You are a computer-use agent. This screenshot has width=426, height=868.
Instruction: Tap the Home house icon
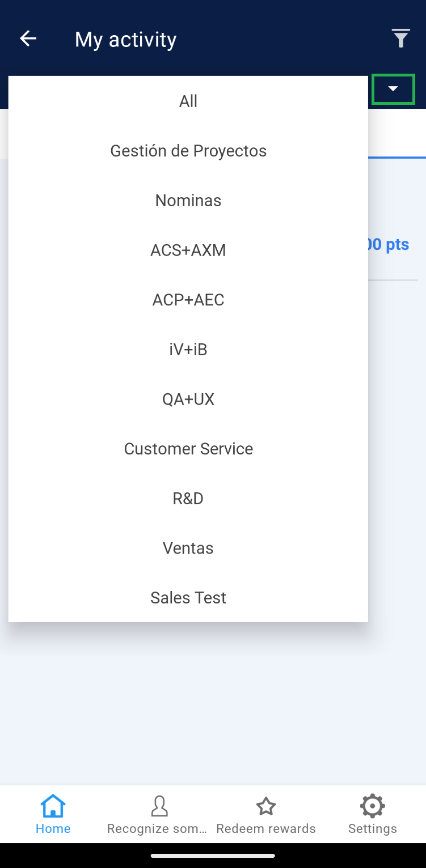[x=53, y=806]
